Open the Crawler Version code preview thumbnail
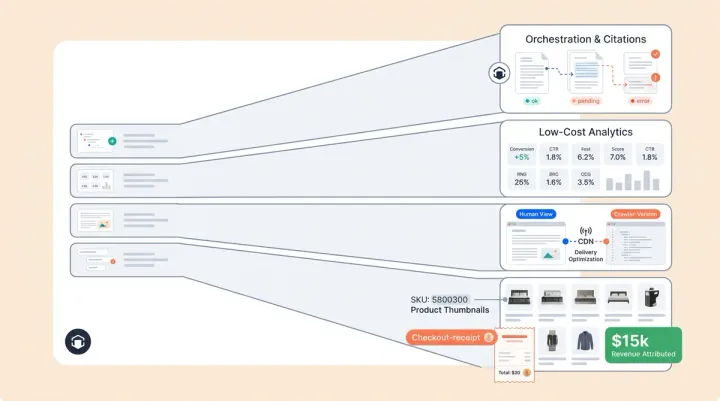 [636, 243]
